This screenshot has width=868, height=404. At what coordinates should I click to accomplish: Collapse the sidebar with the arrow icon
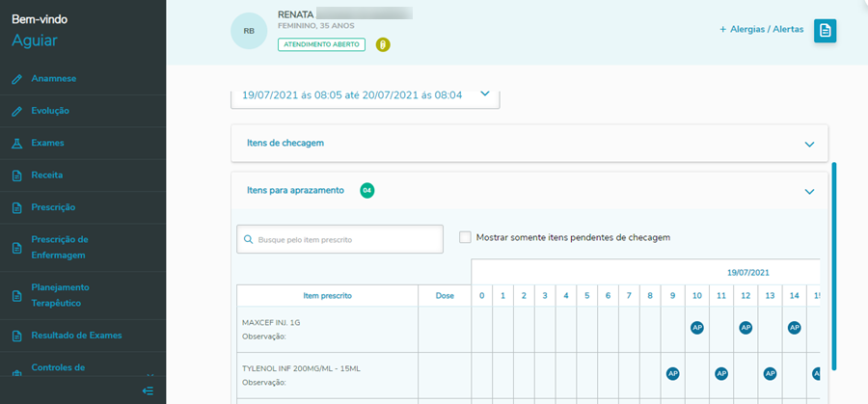pos(148,391)
